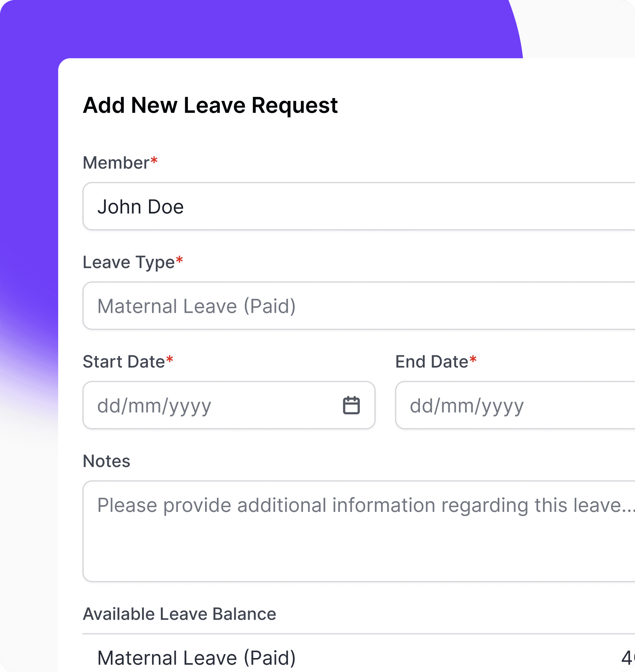This screenshot has width=635, height=672.
Task: Click the Leave Type field label
Action: (x=129, y=263)
